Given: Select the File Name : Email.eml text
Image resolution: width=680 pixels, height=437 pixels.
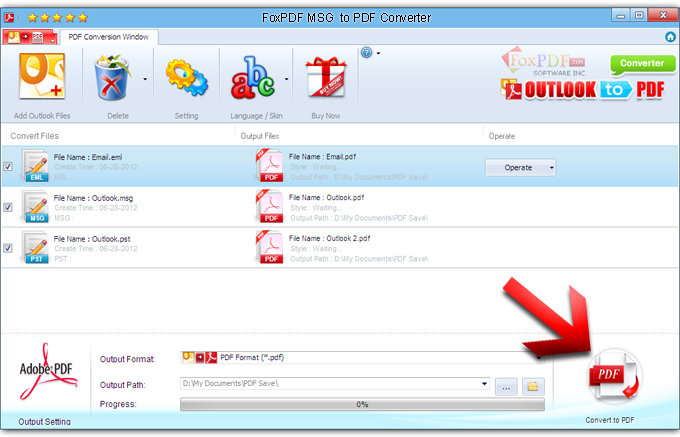Looking at the screenshot, I should [88, 157].
